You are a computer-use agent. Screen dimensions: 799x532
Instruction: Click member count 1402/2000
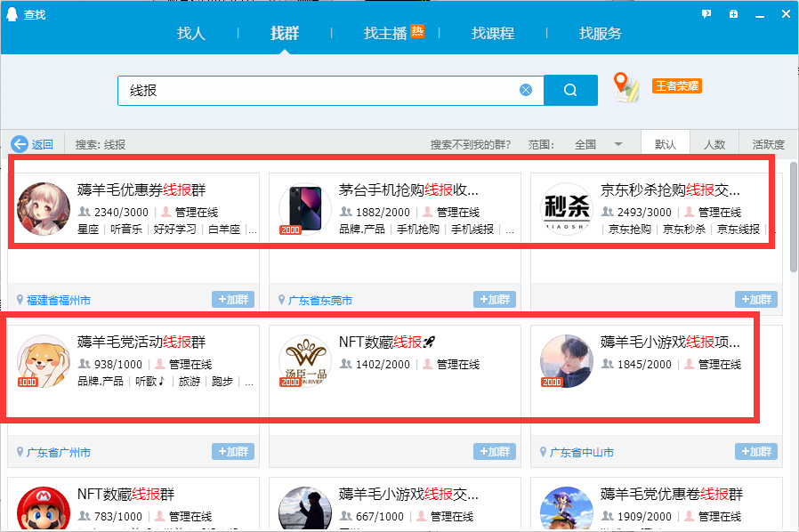point(383,365)
